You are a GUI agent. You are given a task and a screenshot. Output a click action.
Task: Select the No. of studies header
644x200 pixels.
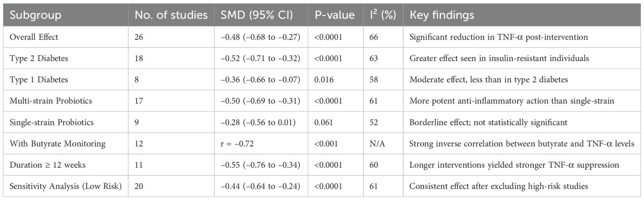pyautogui.click(x=171, y=15)
